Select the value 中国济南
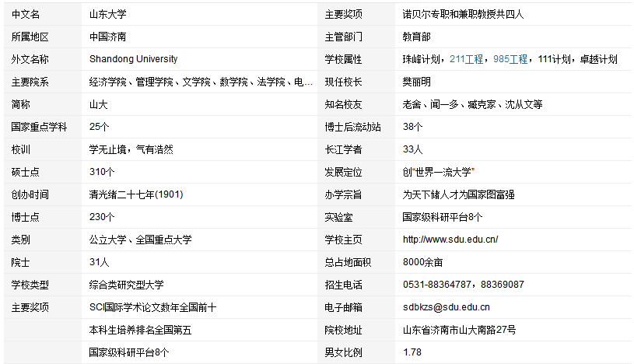This screenshot has width=634, height=364. (x=108, y=37)
